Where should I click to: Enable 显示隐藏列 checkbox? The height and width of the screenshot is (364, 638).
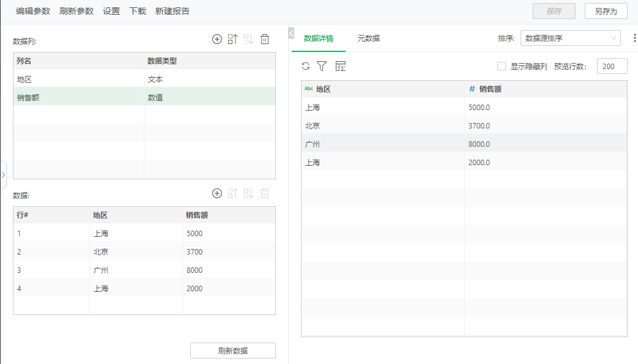[x=502, y=66]
